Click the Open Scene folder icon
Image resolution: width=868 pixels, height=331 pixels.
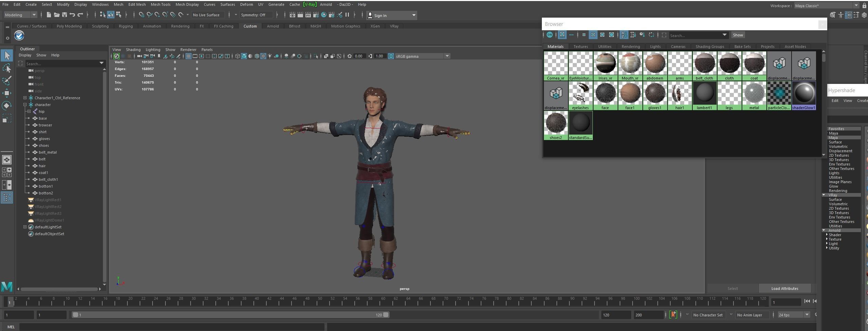click(56, 15)
